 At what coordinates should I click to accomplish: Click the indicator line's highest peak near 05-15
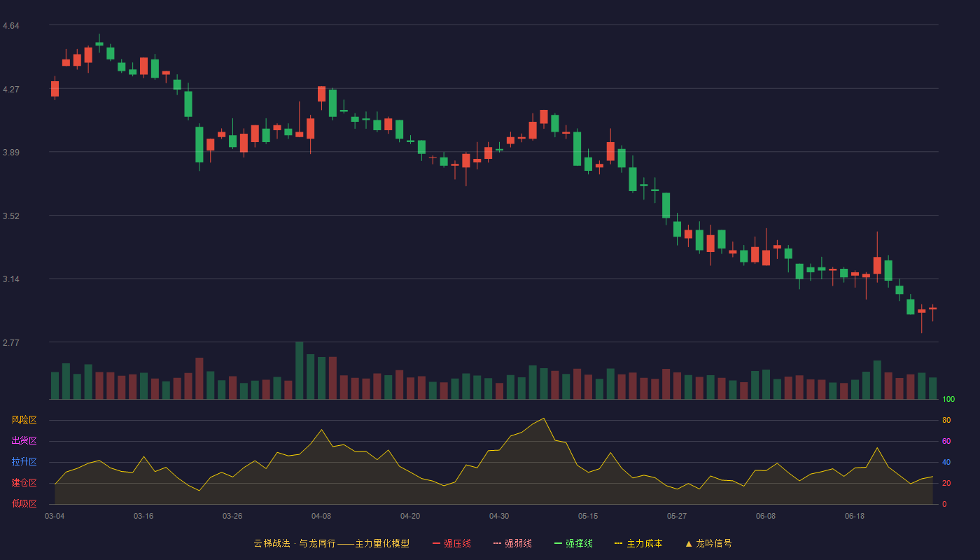(x=544, y=419)
